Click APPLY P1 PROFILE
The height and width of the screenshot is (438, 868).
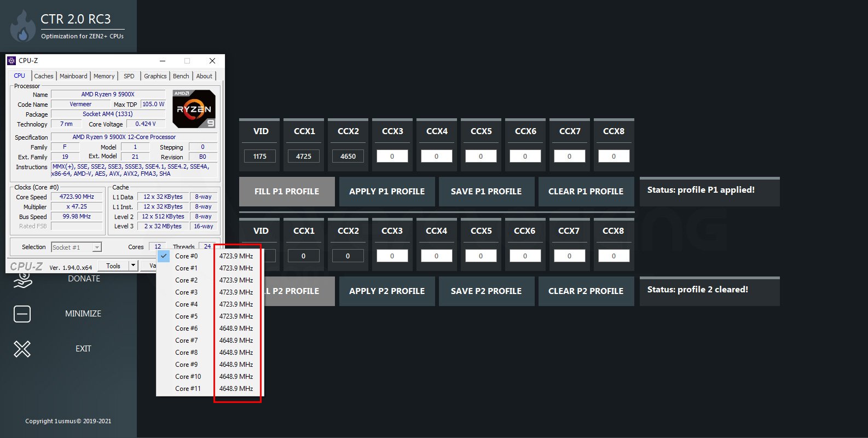[x=387, y=192]
